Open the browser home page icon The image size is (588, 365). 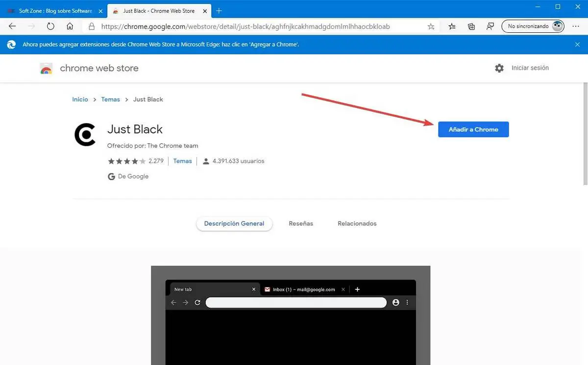(70, 26)
